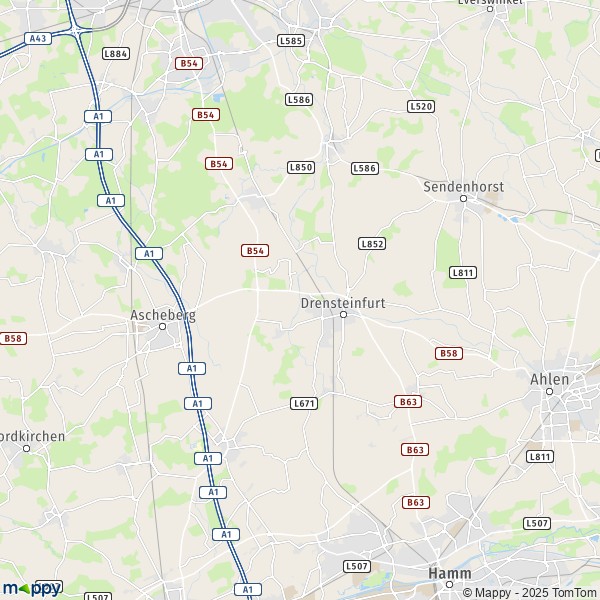
Task: Click the A43 highway shield
Action: [x=38, y=39]
